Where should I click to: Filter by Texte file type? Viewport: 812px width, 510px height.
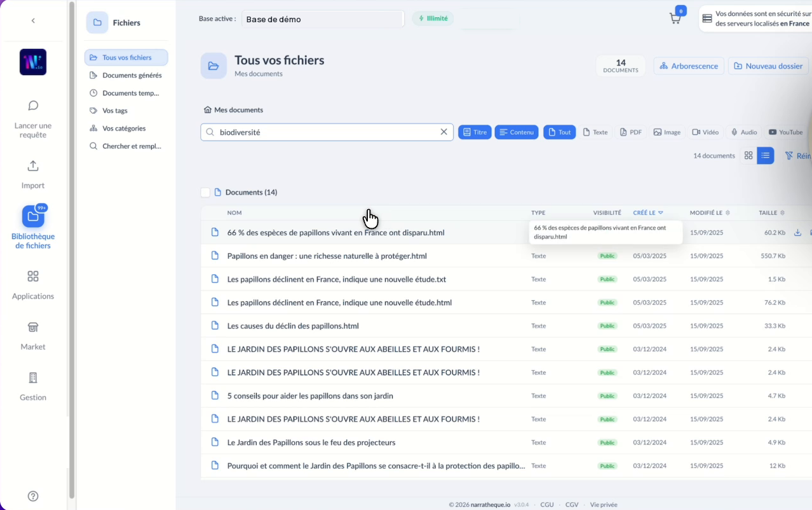point(595,132)
